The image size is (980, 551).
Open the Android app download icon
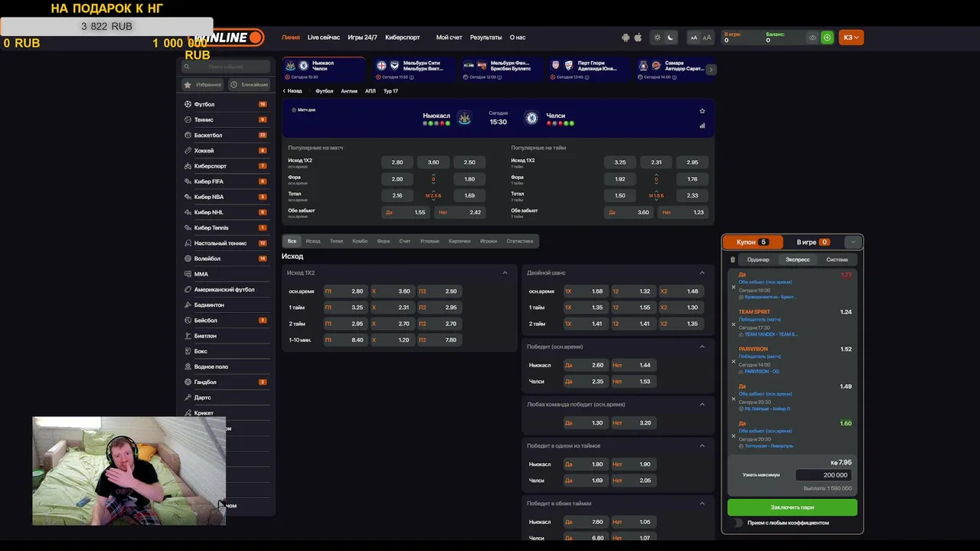[626, 37]
